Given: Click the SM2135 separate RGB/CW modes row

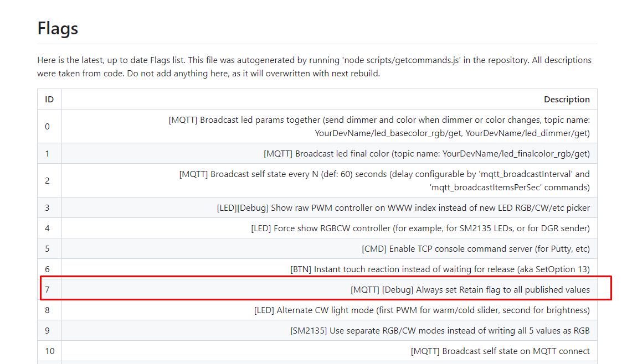Looking at the screenshot, I should 317,330.
